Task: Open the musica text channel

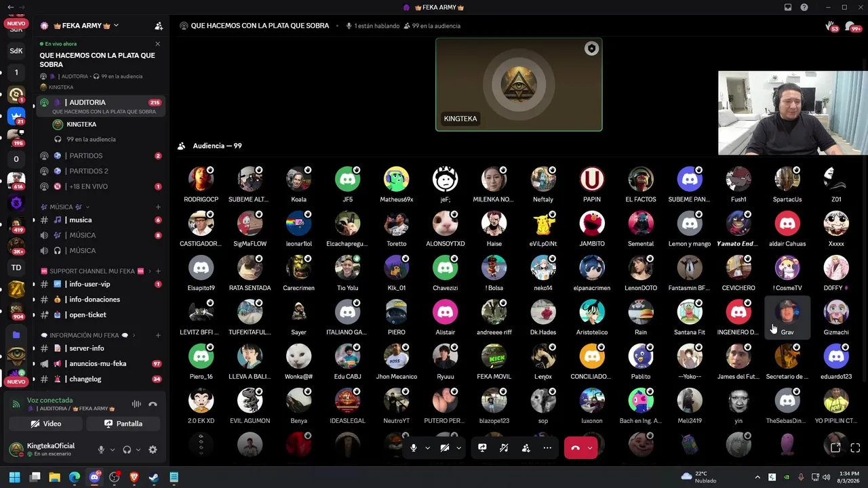Action: point(100,220)
